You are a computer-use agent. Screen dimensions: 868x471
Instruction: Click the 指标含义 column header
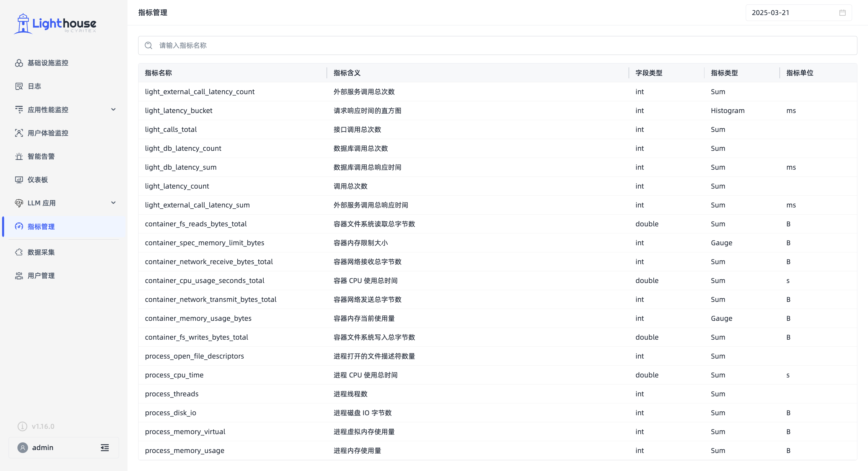pyautogui.click(x=347, y=73)
